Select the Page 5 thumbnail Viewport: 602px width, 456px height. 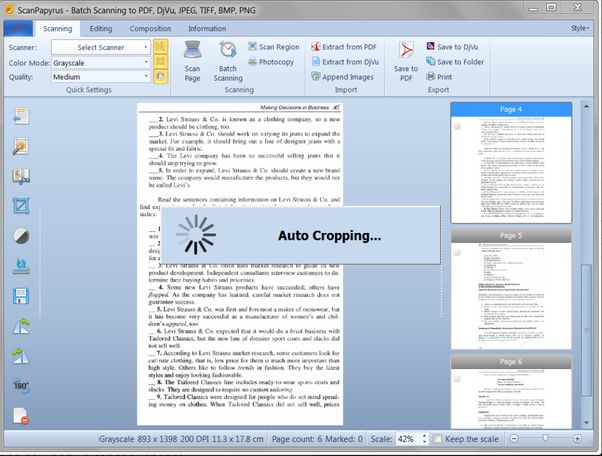click(511, 289)
